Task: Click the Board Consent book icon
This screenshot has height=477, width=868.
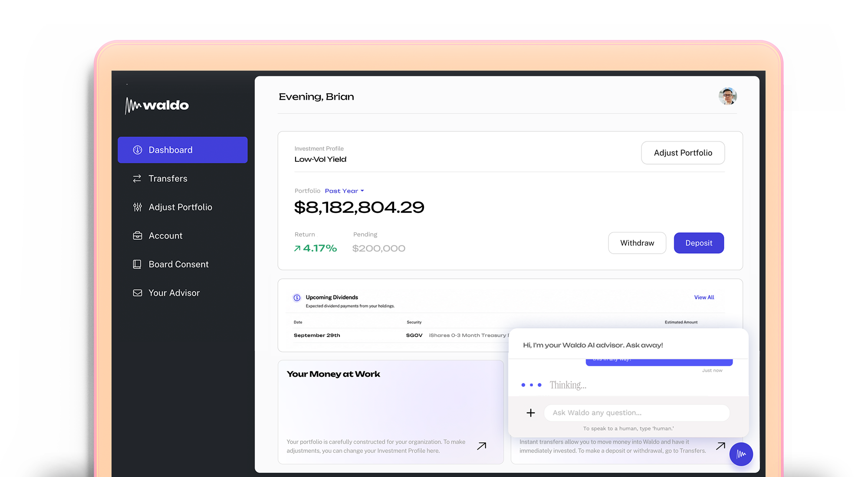Action: tap(137, 264)
